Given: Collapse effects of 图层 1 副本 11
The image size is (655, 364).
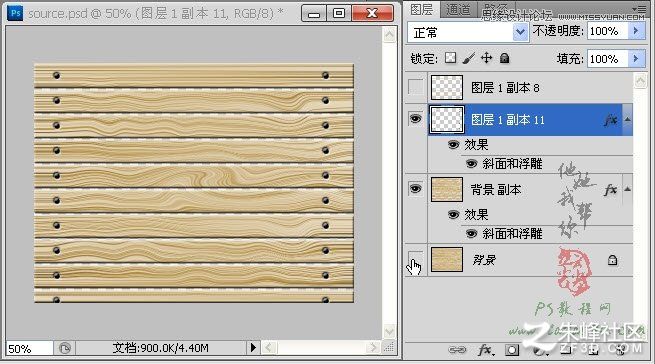Looking at the screenshot, I should (627, 120).
